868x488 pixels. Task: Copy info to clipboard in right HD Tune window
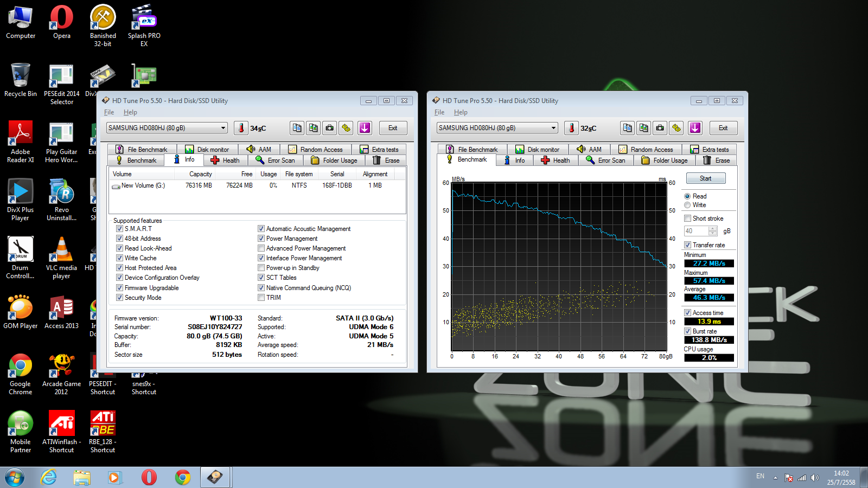[627, 128]
